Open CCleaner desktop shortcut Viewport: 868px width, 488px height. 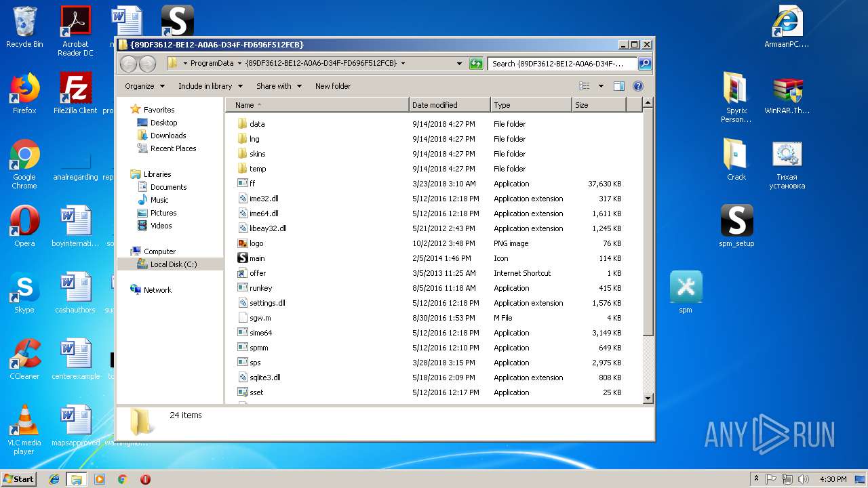[x=24, y=359]
